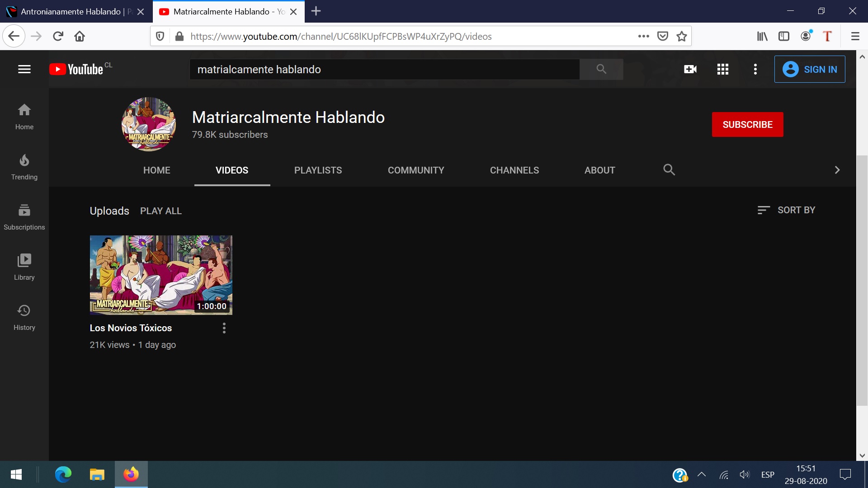This screenshot has width=868, height=488.
Task: Open the create video camera icon
Action: click(x=690, y=69)
